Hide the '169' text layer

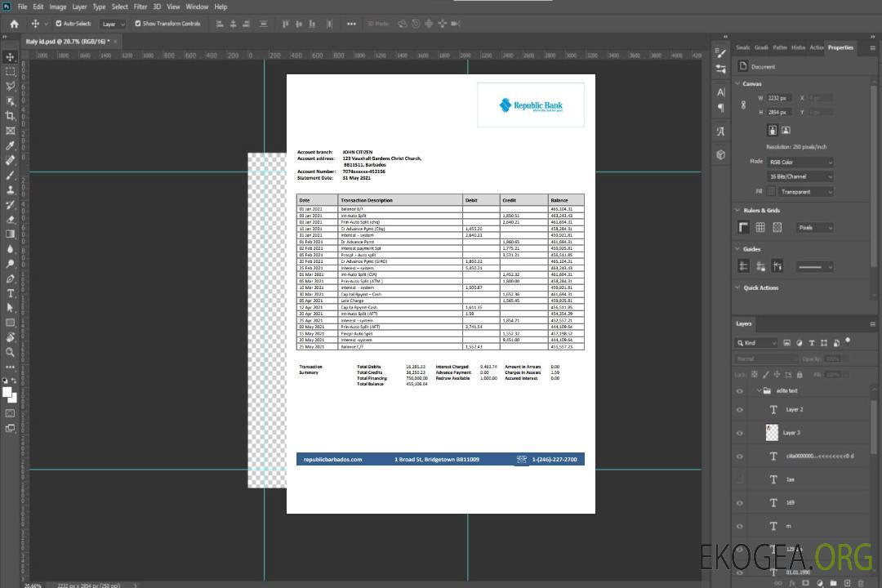pyautogui.click(x=740, y=503)
